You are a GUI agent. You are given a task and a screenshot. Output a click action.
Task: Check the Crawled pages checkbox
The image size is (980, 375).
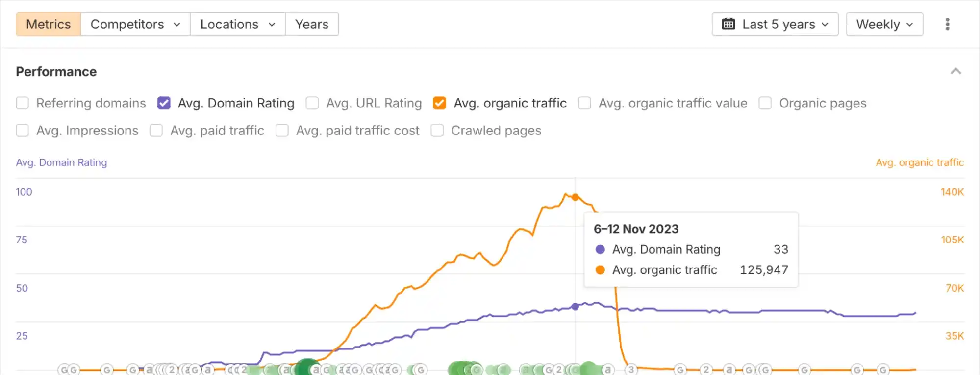437,131
